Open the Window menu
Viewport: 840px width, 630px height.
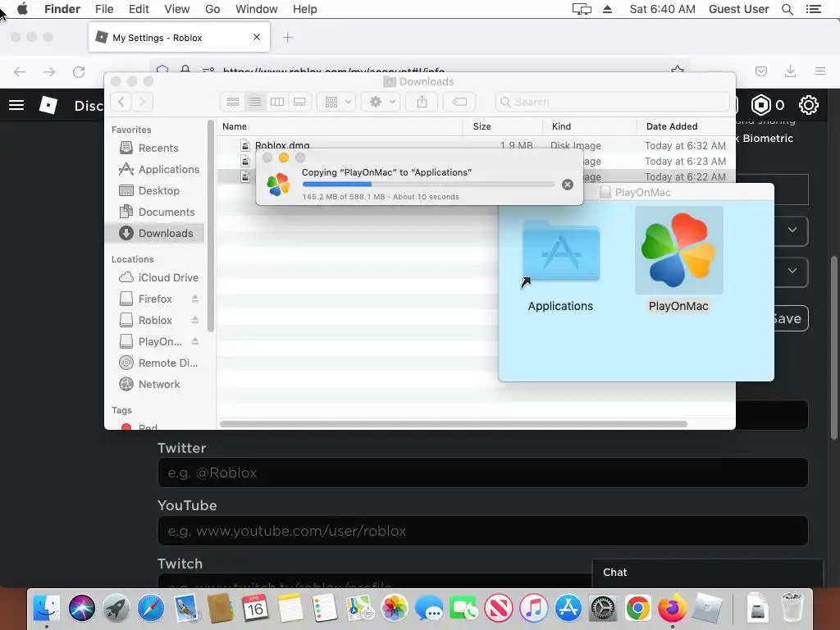(x=257, y=9)
